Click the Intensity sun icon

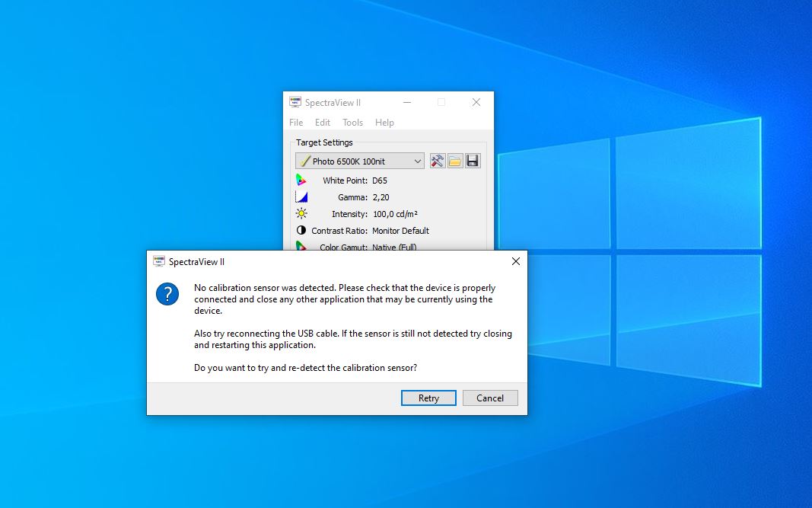click(301, 214)
